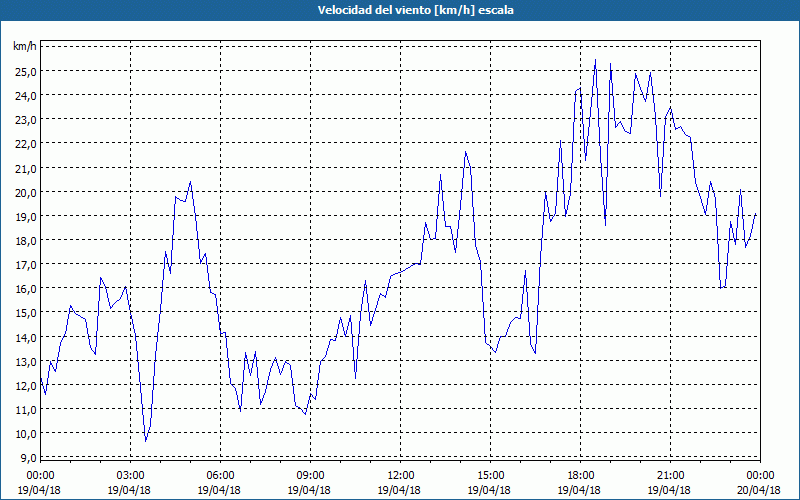This screenshot has height=500, width=800.
Task: Click the 09:00 time axis label
Action: (310, 476)
